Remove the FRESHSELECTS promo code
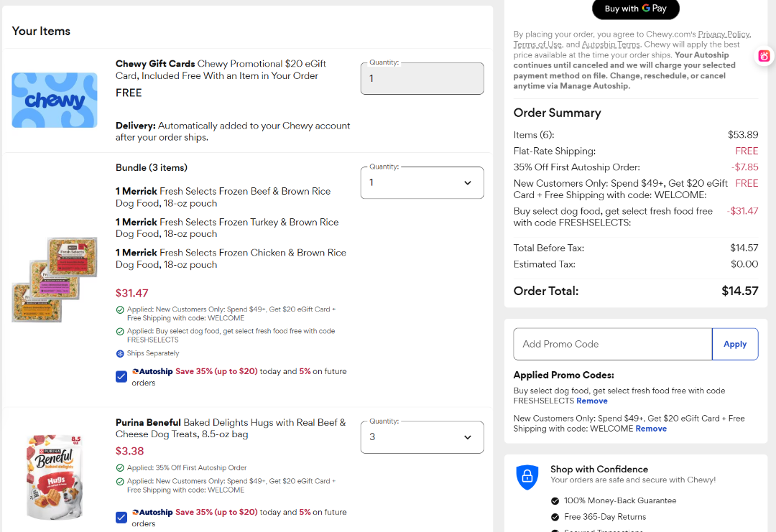This screenshot has width=776, height=532. point(592,401)
